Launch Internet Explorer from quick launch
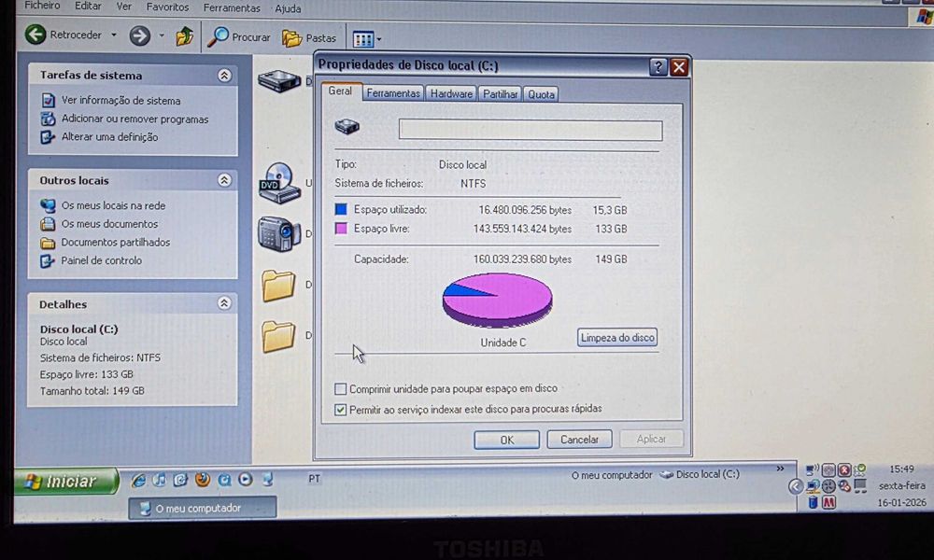The width and height of the screenshot is (934, 560). [x=138, y=480]
